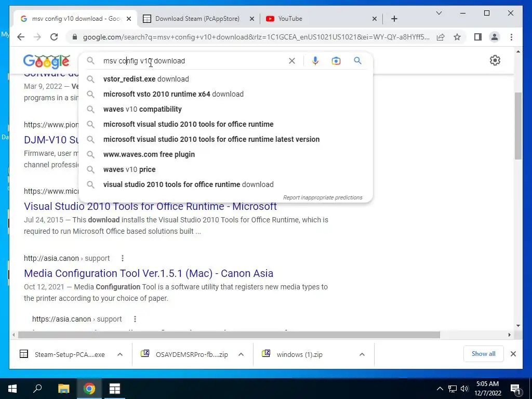Click Show all downloads button
Screen dimensions: 532x399
pyautogui.click(x=483, y=354)
